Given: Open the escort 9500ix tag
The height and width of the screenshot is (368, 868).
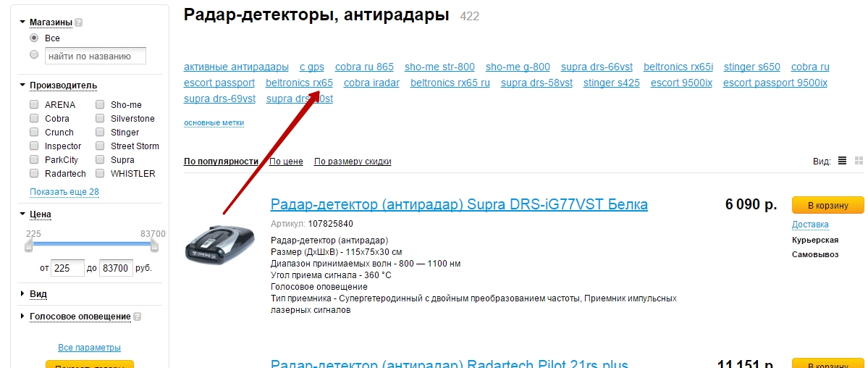Looking at the screenshot, I should click(x=681, y=83).
